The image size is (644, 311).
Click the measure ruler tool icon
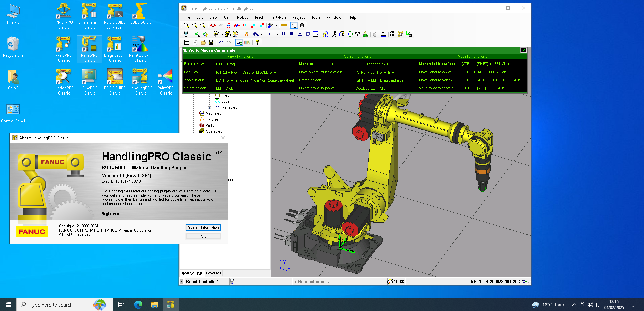(x=284, y=25)
